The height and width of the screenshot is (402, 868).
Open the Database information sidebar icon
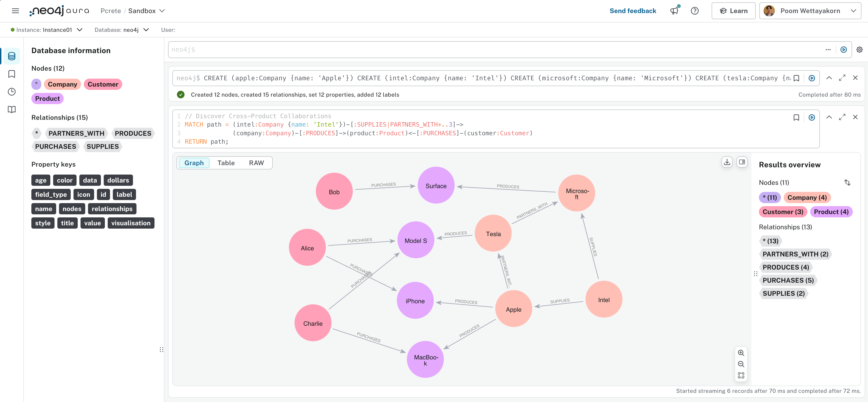(12, 56)
